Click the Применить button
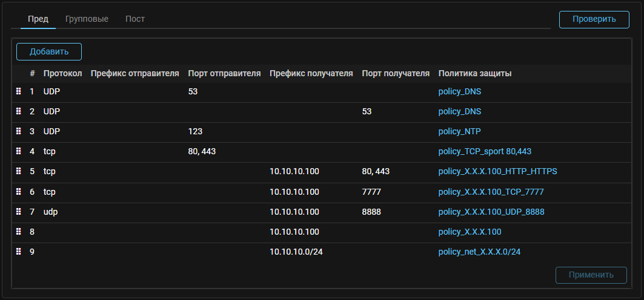The height and width of the screenshot is (300, 644). click(x=591, y=275)
